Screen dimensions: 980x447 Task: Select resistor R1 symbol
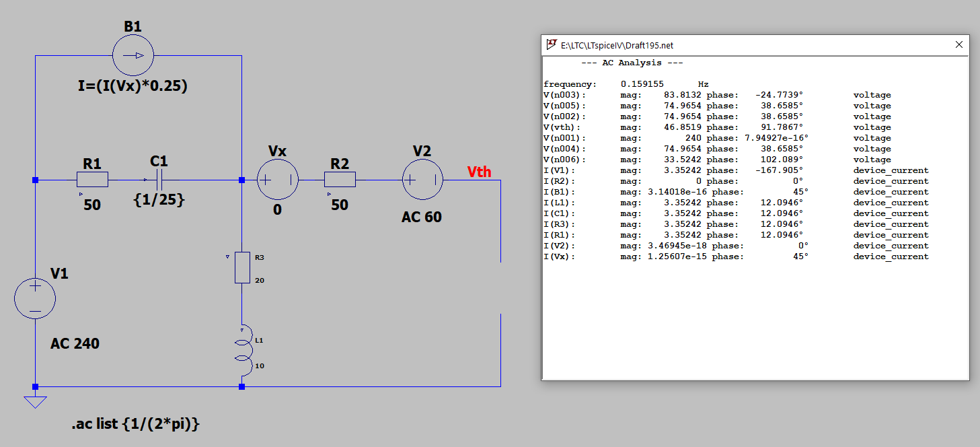coord(92,180)
